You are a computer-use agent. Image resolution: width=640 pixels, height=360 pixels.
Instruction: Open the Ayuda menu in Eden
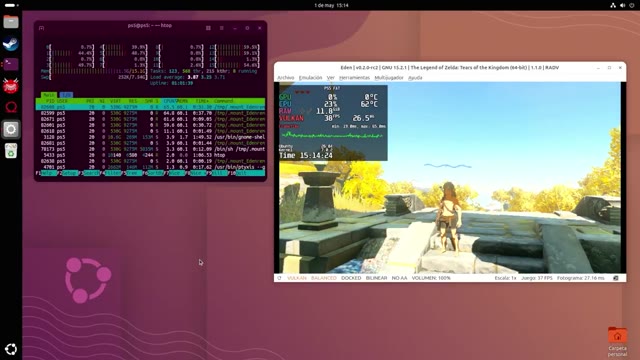pos(415,78)
